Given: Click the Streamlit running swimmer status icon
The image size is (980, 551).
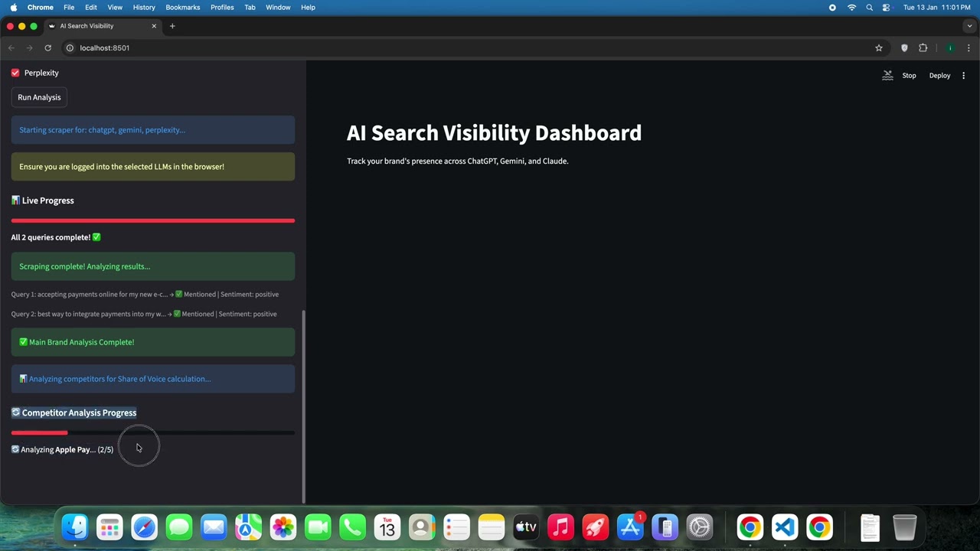Looking at the screenshot, I should pos(887,76).
